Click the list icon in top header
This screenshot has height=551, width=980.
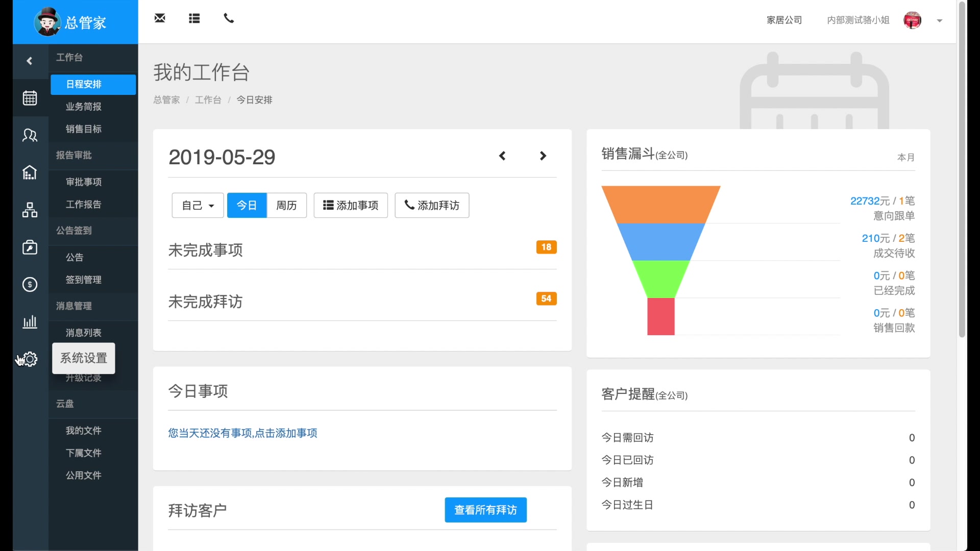click(194, 18)
